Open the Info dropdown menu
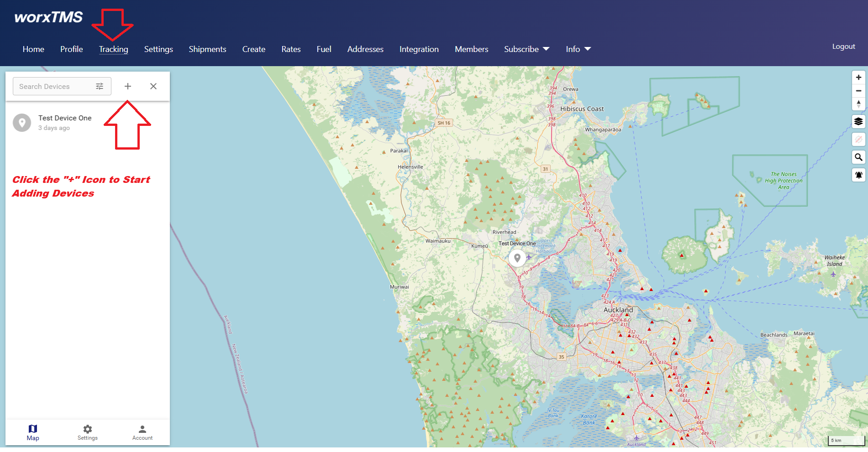 click(x=578, y=49)
